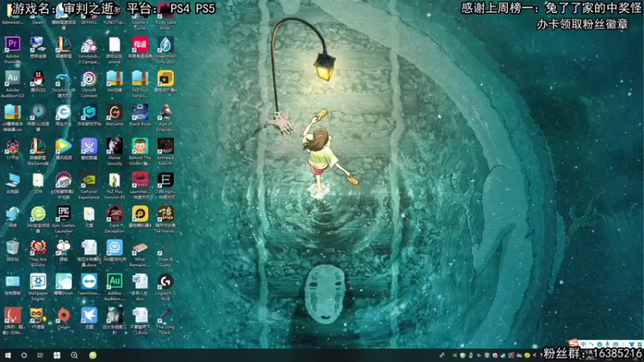This screenshot has width=644, height=362.
Task: Launch TeamViewer
Action: 89,282
